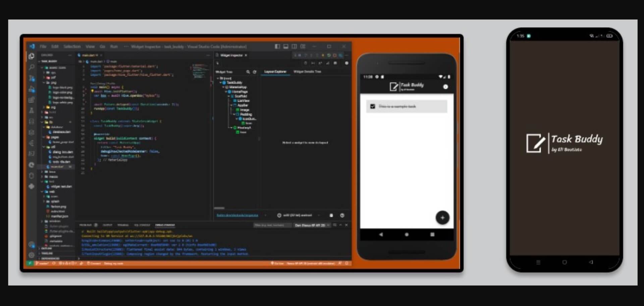Collapse the TaskBuddy node in the Widget Tree
The width and height of the screenshot is (644, 306).
coord(221,83)
